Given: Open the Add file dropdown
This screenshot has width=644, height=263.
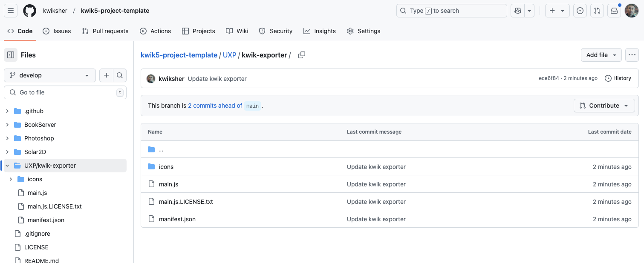Looking at the screenshot, I should 601,55.
